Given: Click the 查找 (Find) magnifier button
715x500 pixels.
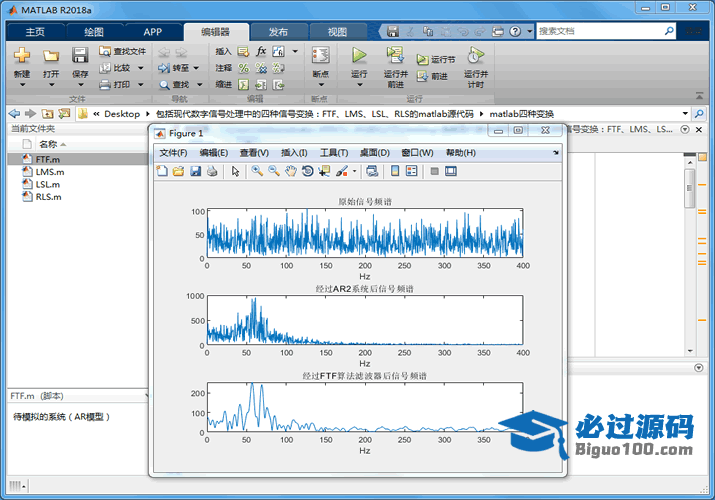Looking at the screenshot, I should 174,84.
